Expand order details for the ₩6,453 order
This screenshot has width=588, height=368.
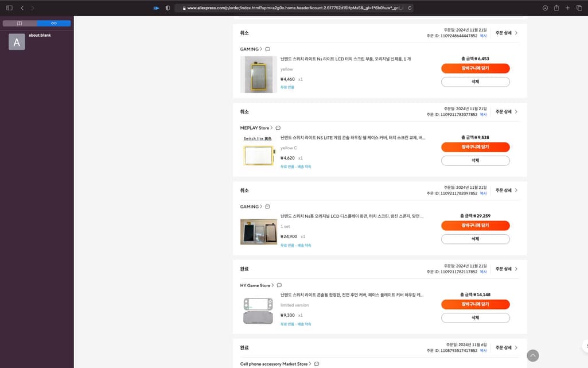(507, 33)
